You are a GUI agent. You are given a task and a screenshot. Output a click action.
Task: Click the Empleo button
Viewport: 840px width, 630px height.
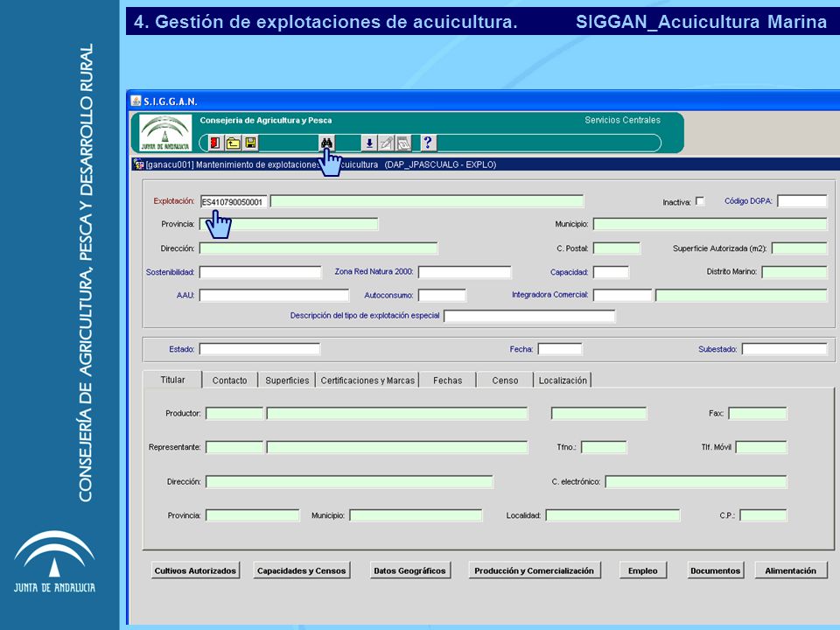tap(643, 570)
